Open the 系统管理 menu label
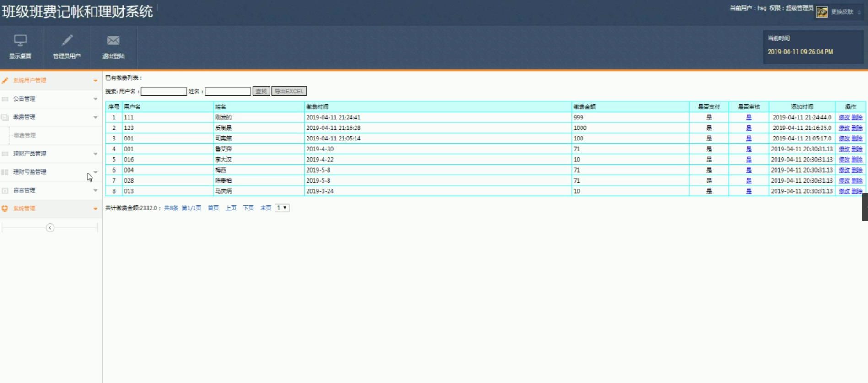Image resolution: width=868 pixels, height=383 pixels. click(24, 209)
